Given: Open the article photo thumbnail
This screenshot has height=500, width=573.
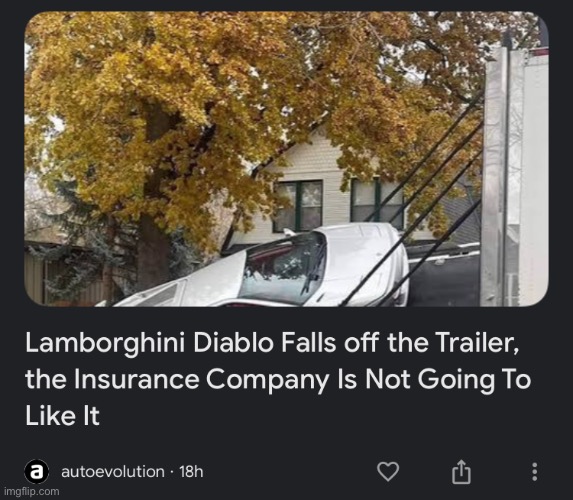Looking at the screenshot, I should pos(286,159).
